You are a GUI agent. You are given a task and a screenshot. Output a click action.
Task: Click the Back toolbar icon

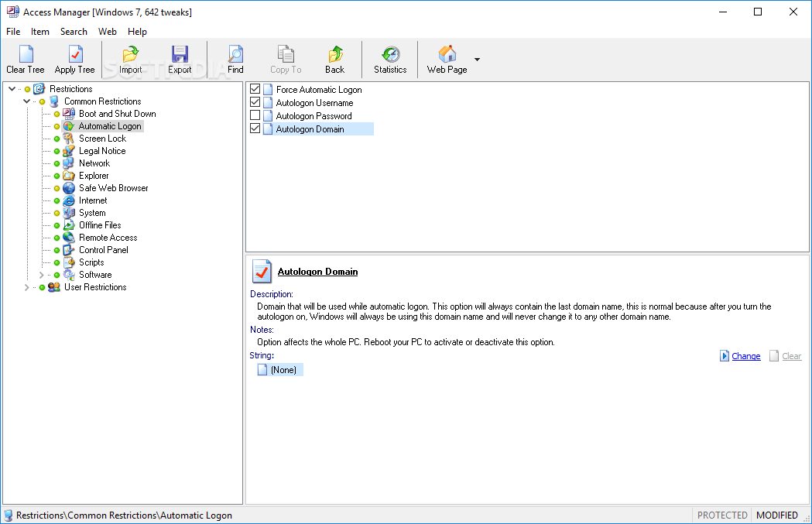pos(334,59)
